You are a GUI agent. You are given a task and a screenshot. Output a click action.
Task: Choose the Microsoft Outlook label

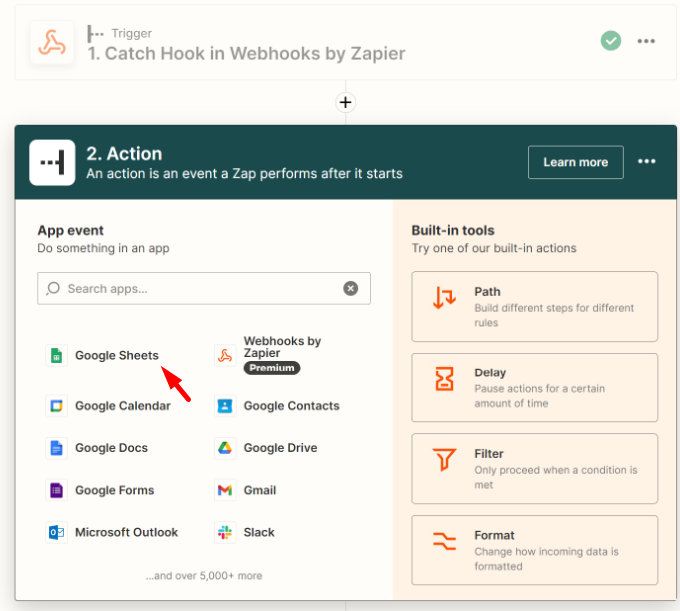(127, 533)
